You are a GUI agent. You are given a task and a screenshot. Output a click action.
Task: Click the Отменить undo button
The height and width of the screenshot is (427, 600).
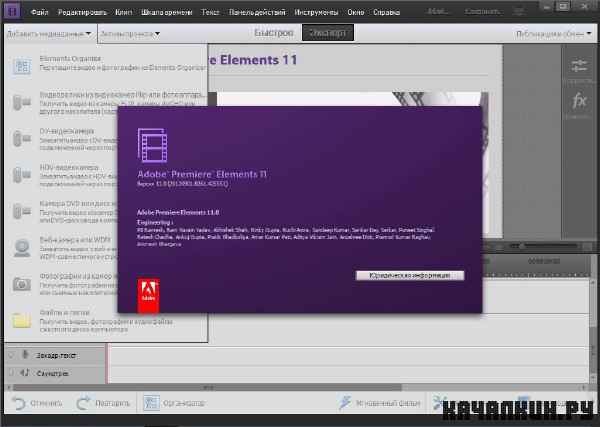click(x=37, y=403)
